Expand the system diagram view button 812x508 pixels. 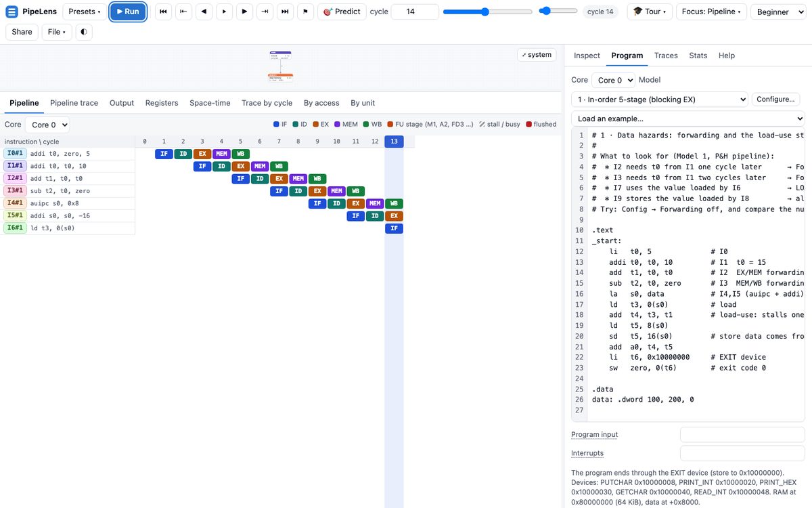click(536, 55)
